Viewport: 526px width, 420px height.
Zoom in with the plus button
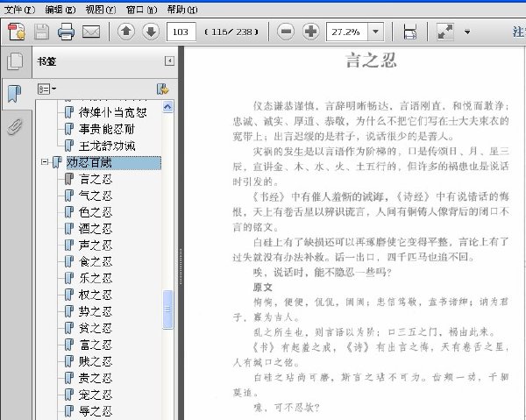[311, 32]
